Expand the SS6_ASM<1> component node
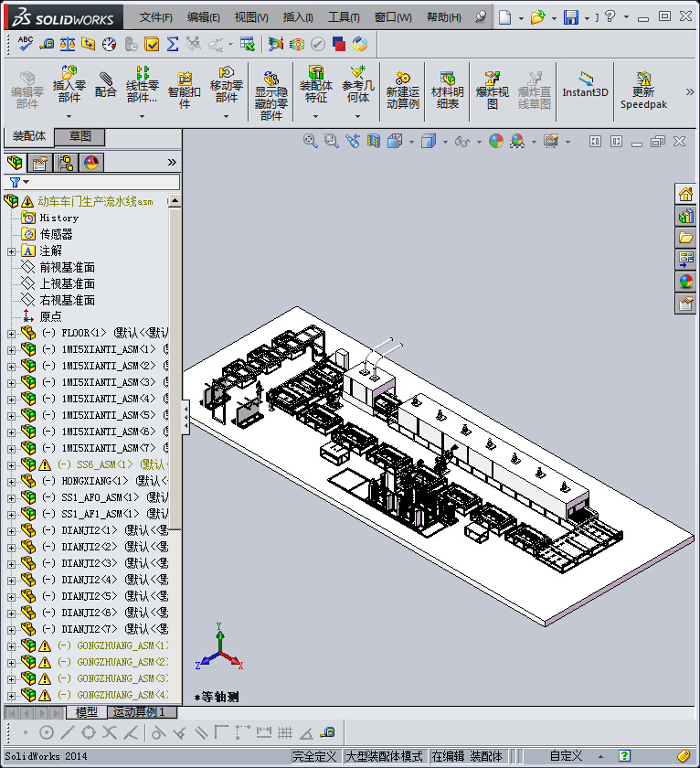 click(x=11, y=465)
